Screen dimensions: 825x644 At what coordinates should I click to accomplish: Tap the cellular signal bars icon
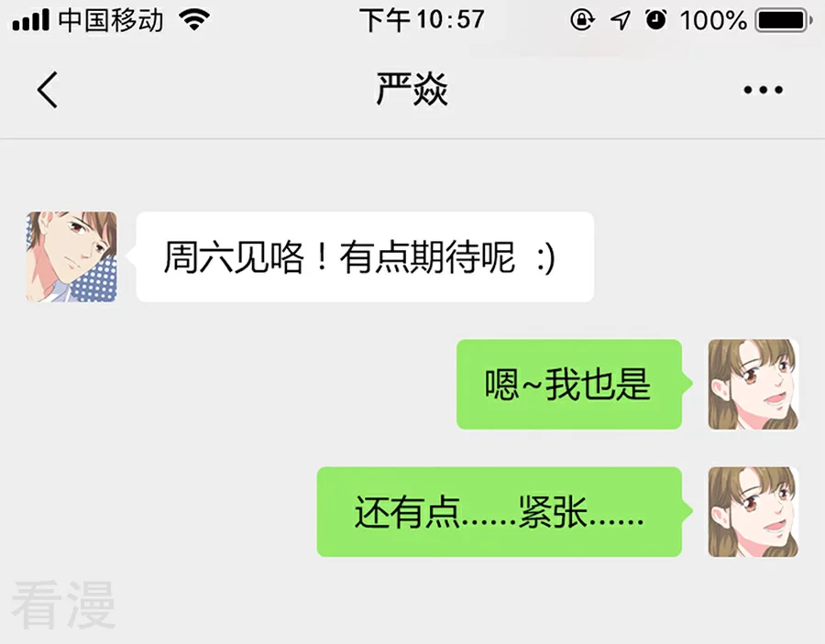[30, 20]
